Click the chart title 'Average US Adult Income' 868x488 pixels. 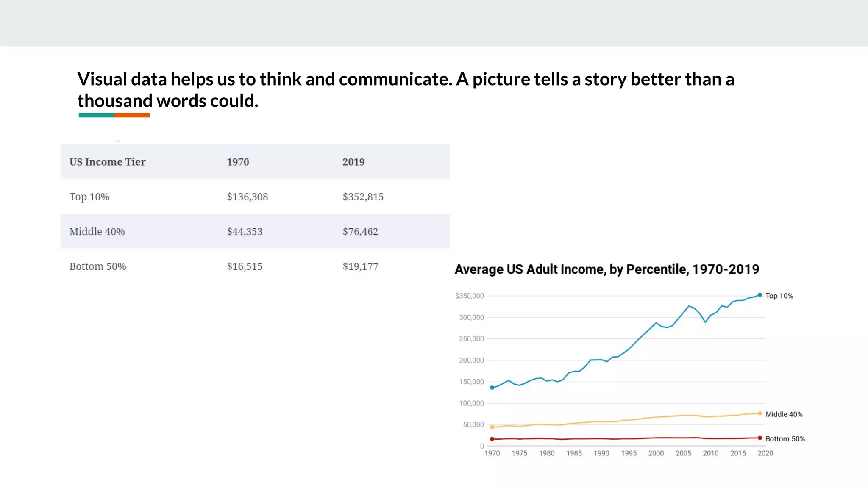point(606,269)
